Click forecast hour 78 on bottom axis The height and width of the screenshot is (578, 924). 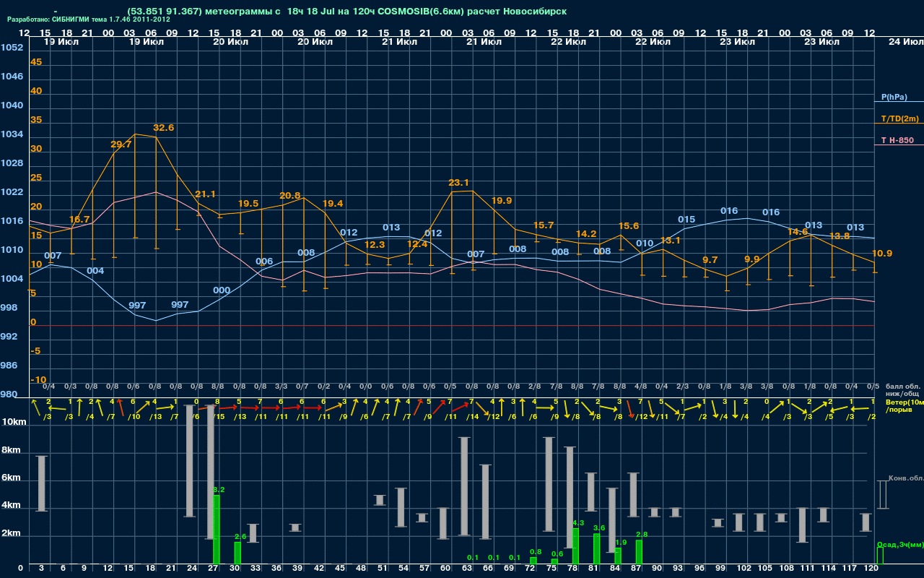[572, 569]
